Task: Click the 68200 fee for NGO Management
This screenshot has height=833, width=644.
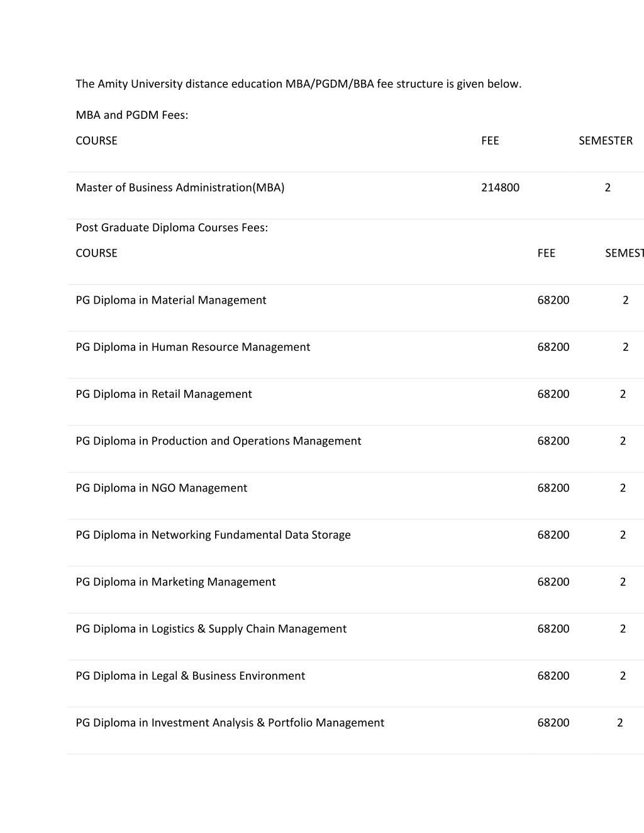Action: (x=553, y=488)
